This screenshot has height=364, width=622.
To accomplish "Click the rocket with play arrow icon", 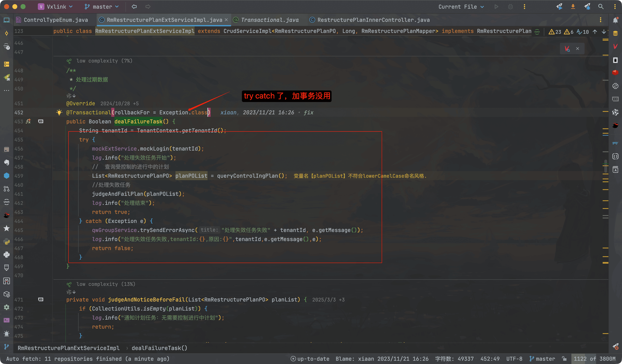I will tap(559, 7).
